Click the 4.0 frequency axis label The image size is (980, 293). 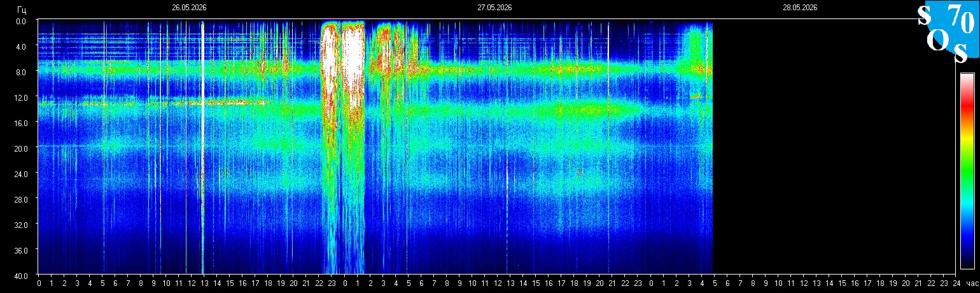point(21,46)
